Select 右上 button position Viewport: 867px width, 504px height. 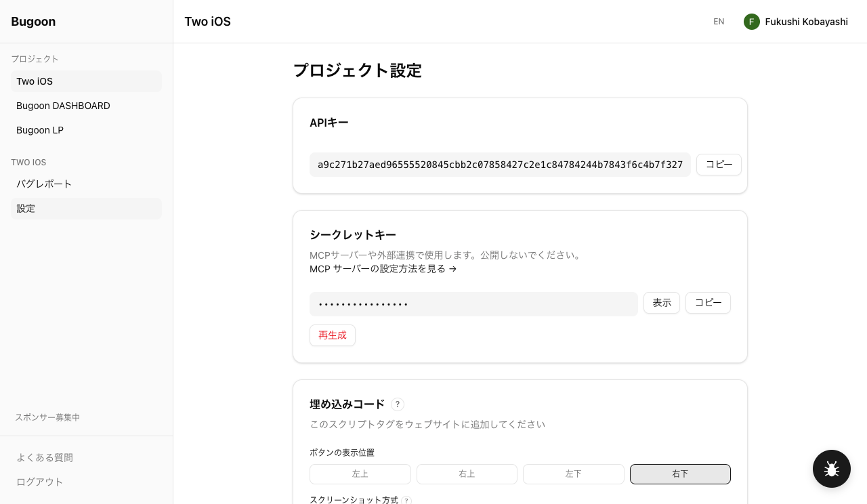[x=467, y=474]
